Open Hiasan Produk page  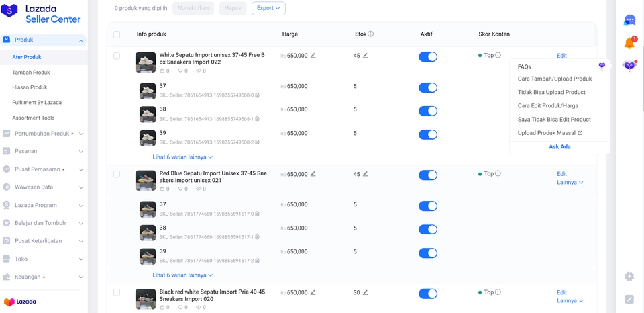pos(30,87)
